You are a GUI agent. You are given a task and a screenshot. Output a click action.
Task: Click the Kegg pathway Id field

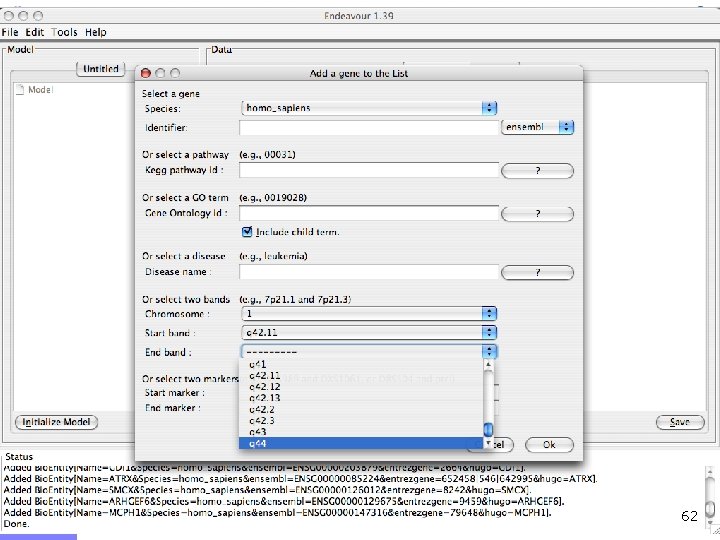point(369,170)
